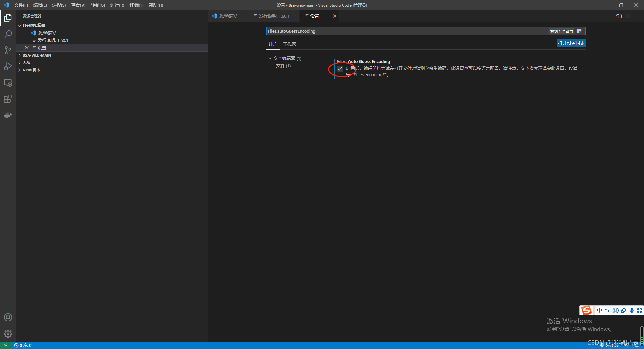Collapse the 打开的编辑器 section

tap(112, 26)
